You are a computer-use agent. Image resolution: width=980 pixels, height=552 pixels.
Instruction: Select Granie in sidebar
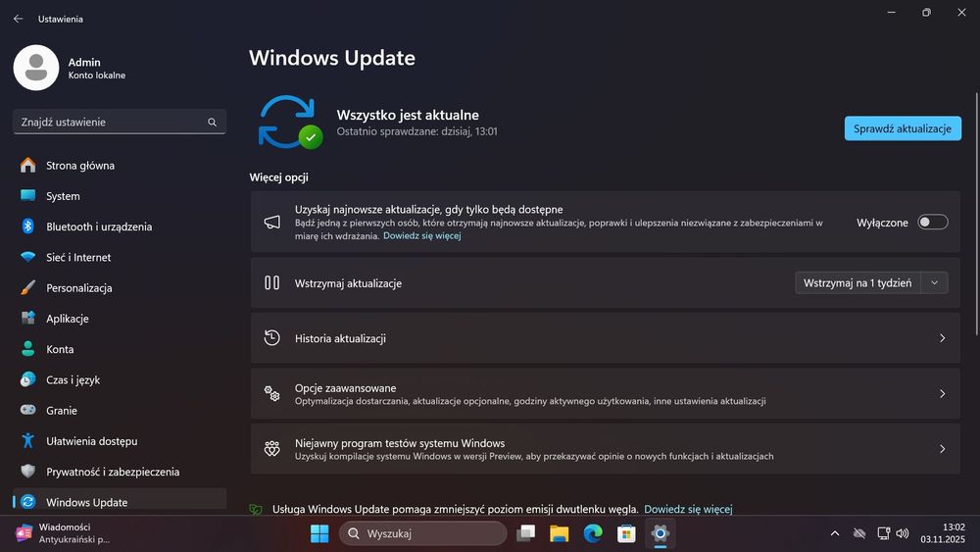pyautogui.click(x=120, y=410)
